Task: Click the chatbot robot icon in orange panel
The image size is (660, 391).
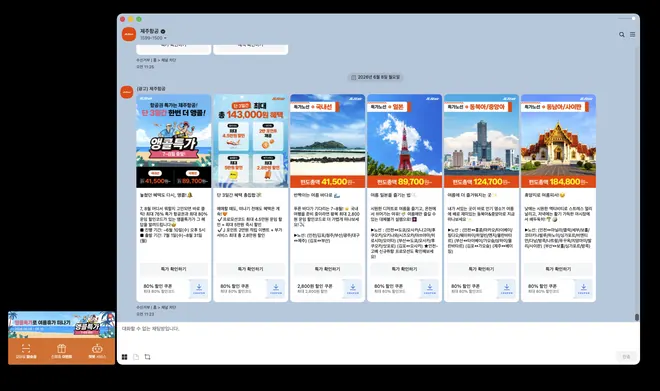Action: 97,348
